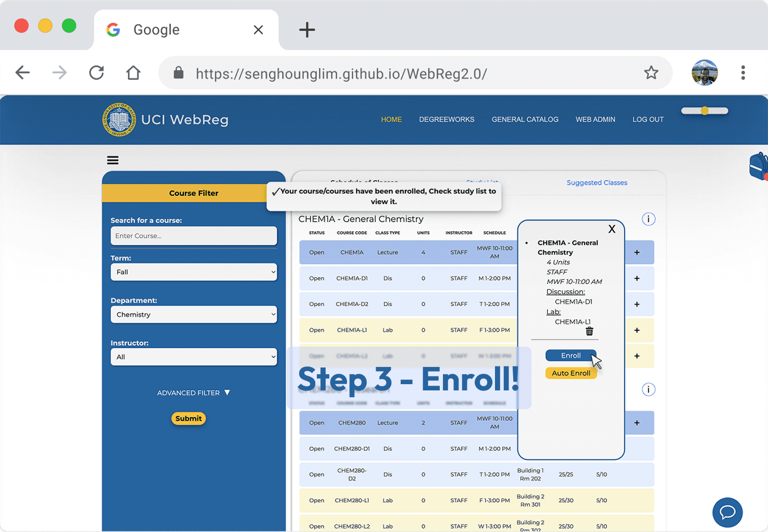Close the enrollment cart popup X

[x=612, y=229]
